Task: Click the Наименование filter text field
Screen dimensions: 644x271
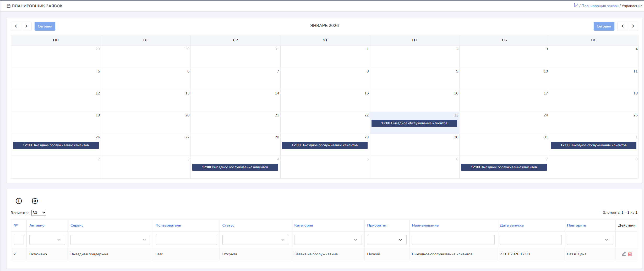Action: 453,240
